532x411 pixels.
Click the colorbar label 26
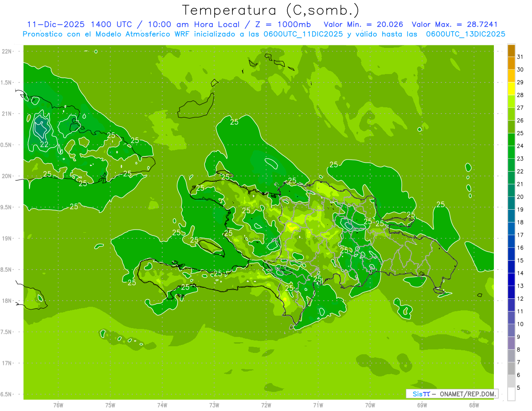click(x=520, y=121)
